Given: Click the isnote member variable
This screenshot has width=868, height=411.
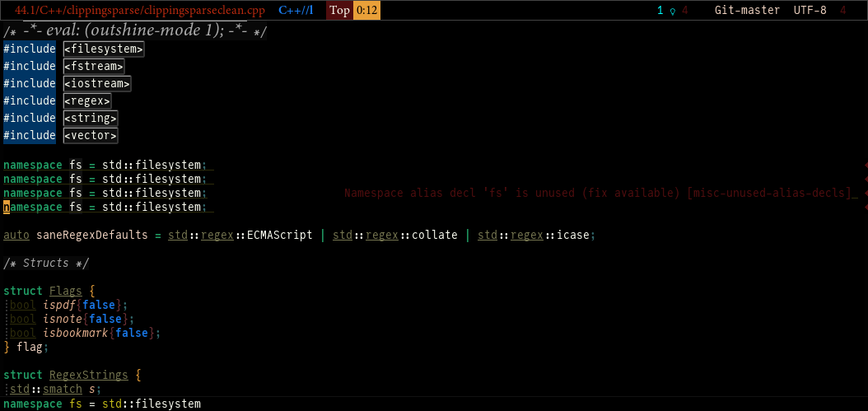Looking at the screenshot, I should click(63, 319).
